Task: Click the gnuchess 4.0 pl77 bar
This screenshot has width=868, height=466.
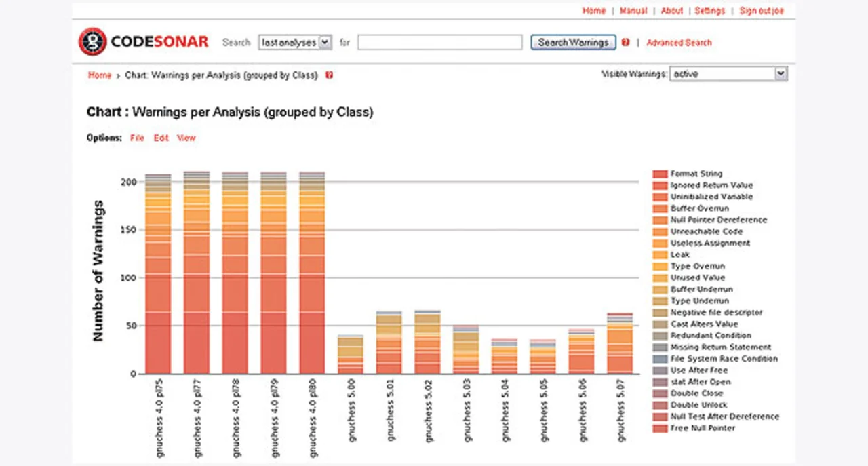Action: (x=197, y=273)
